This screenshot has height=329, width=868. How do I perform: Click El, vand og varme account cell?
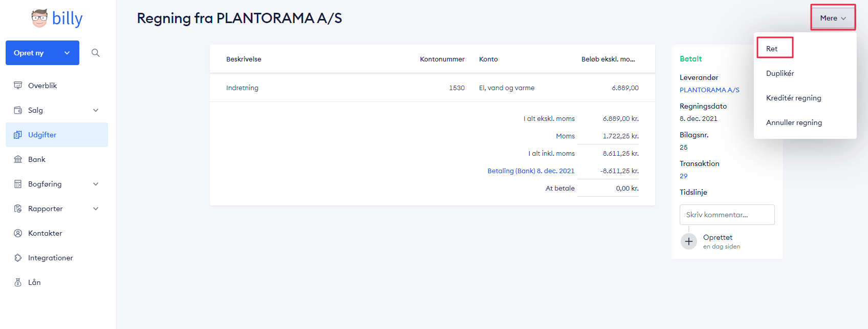(x=507, y=88)
